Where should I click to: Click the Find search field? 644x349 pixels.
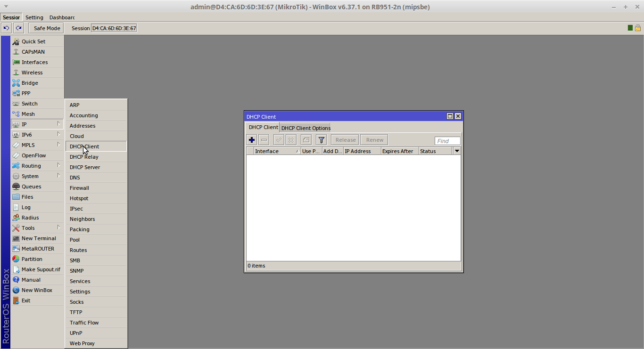[447, 141]
